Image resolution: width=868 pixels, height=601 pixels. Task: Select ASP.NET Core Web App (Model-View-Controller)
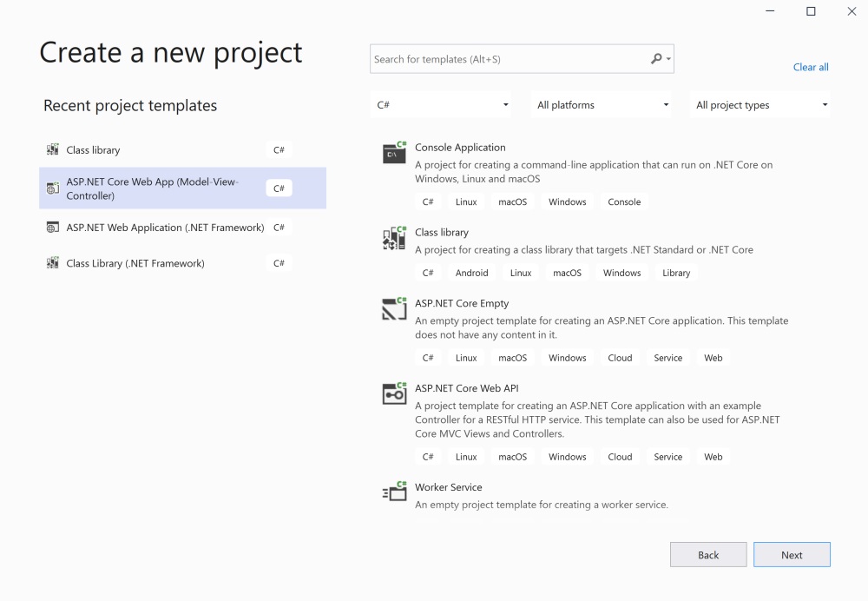coord(182,188)
